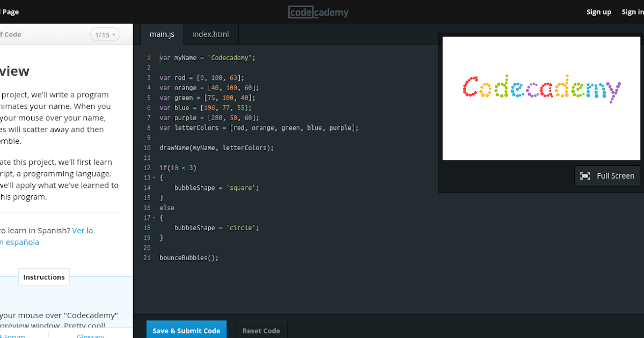644x338 pixels.
Task: Click the "if(10 < 3)" line
Action: coord(178,168)
